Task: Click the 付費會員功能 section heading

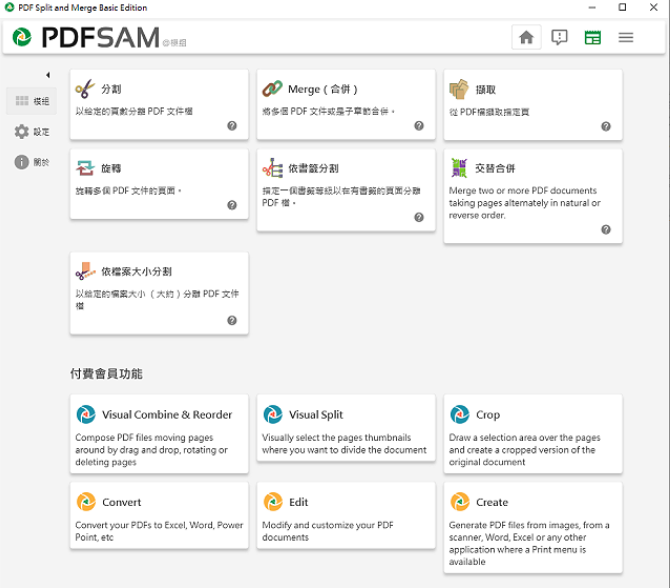Action: point(106,374)
